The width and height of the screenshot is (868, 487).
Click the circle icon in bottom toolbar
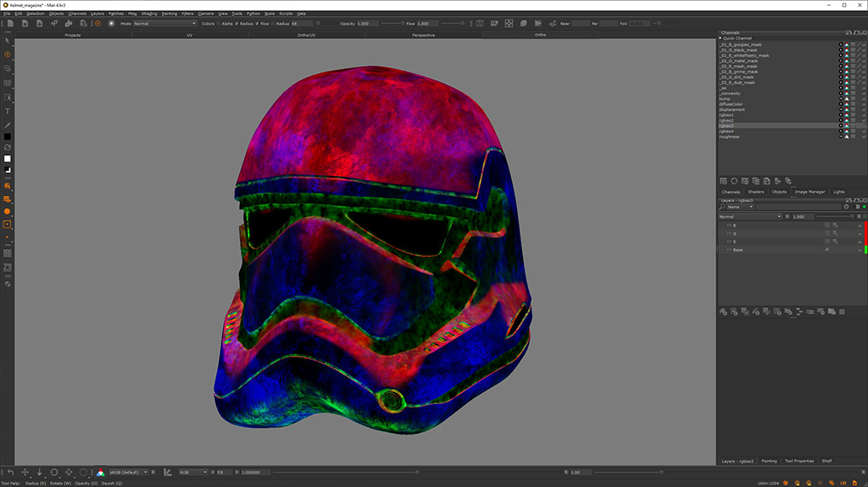[x=54, y=472]
